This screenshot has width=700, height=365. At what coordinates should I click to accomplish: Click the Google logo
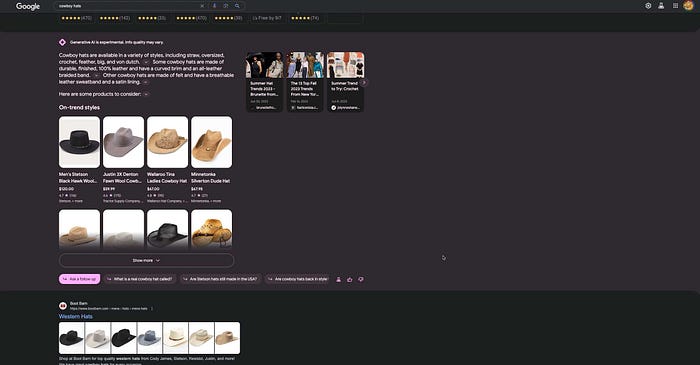pos(28,6)
